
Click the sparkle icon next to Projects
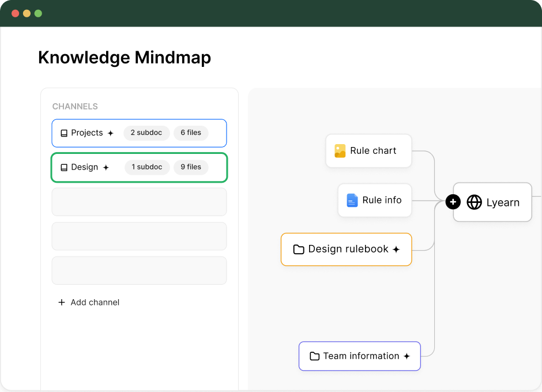point(111,133)
